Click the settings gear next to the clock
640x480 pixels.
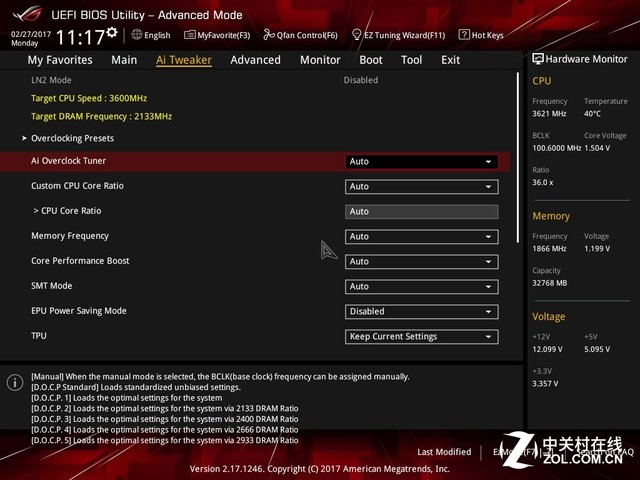pos(112,33)
